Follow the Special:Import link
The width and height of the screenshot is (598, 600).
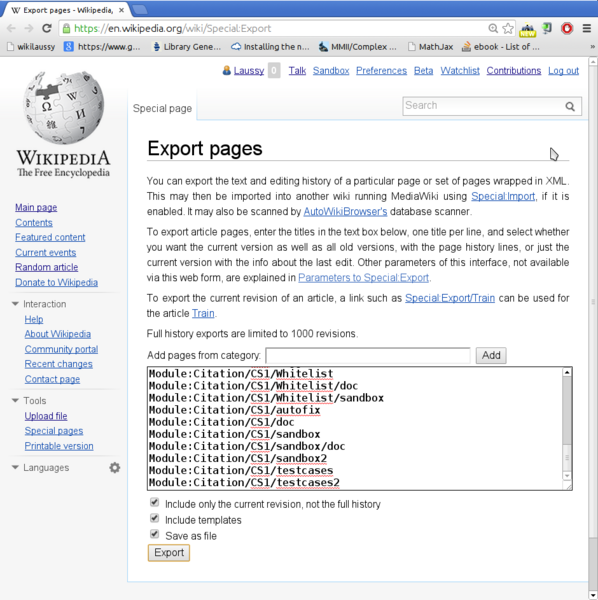tap(503, 196)
